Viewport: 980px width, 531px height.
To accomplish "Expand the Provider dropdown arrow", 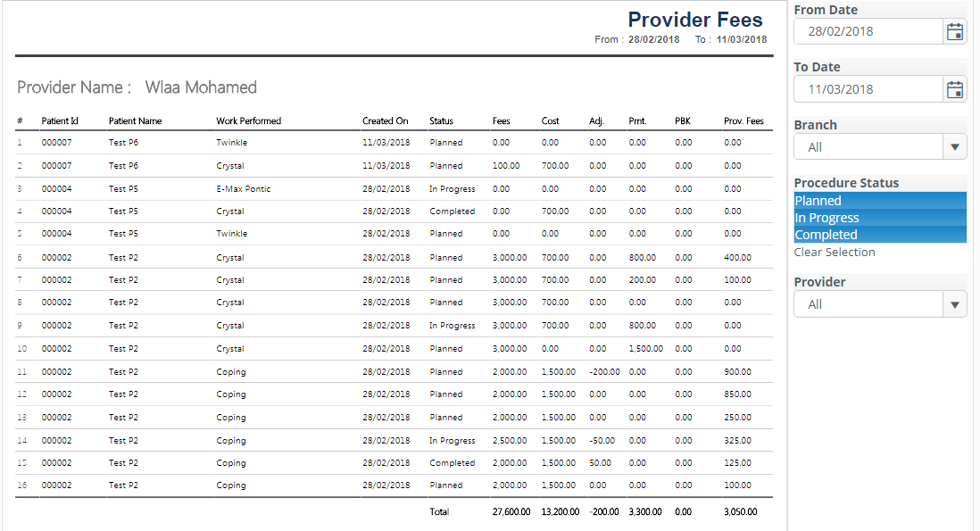I will pos(954,305).
